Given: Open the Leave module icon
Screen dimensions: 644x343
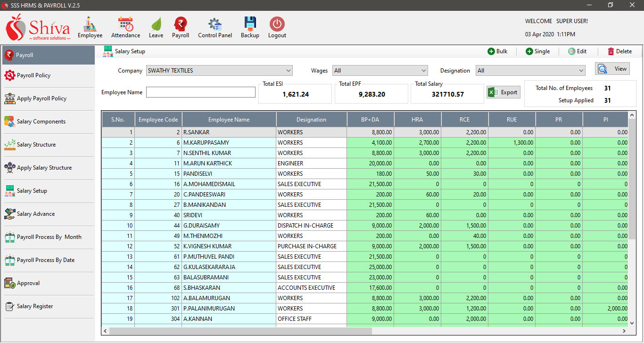Looking at the screenshot, I should click(156, 27).
